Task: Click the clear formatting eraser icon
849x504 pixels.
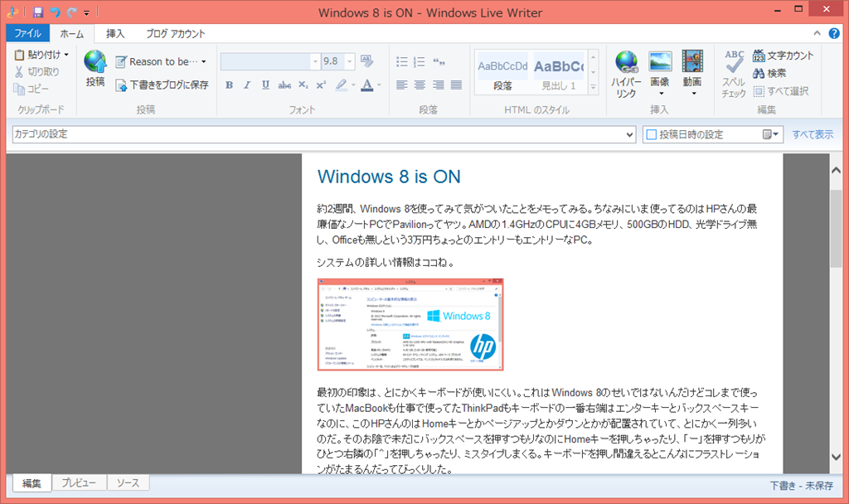Action: [x=366, y=61]
